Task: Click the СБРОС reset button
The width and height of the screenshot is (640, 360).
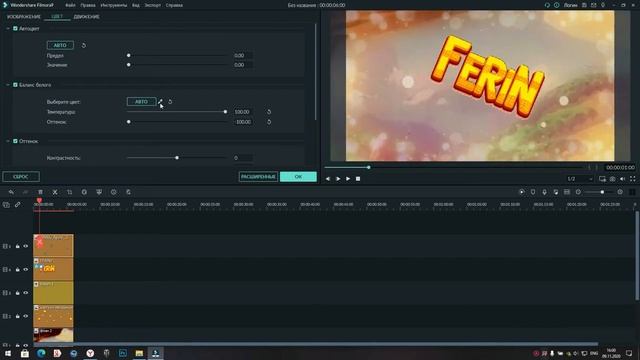Action: pyautogui.click(x=21, y=177)
